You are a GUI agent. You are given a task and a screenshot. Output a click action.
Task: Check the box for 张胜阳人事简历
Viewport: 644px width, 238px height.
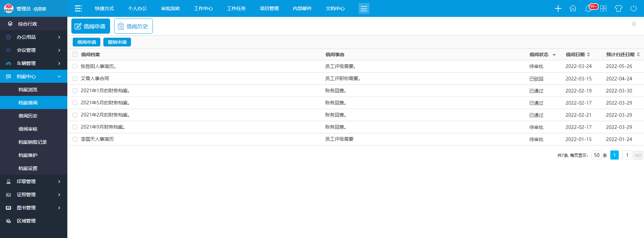pyautogui.click(x=75, y=66)
